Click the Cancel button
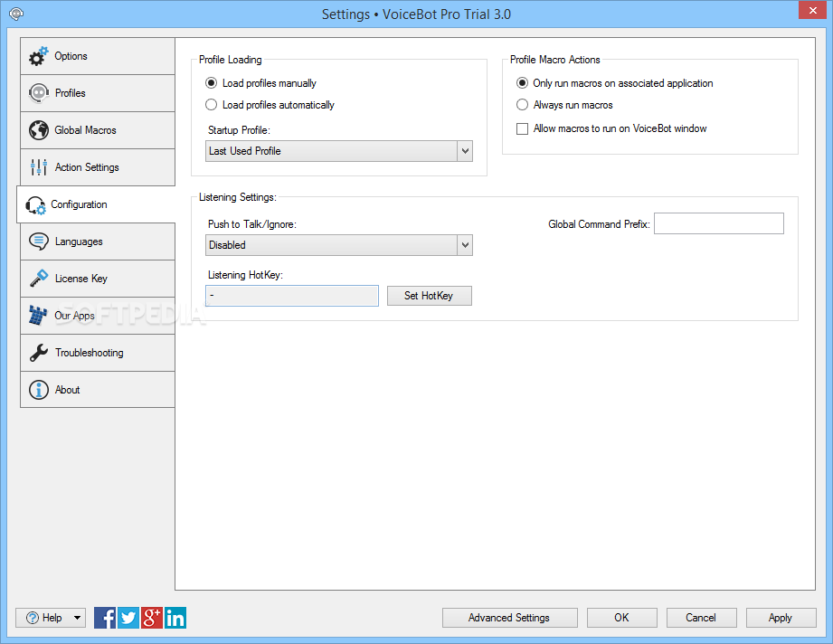The height and width of the screenshot is (644, 833). 701,618
